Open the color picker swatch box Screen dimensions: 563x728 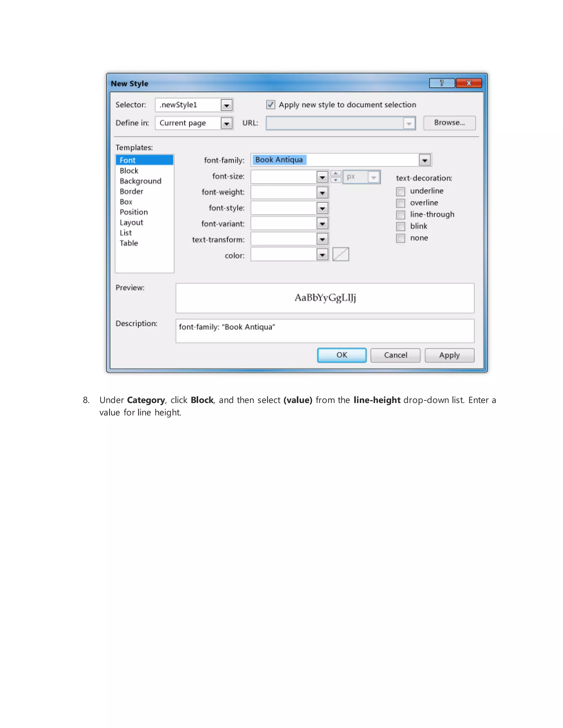[341, 255]
